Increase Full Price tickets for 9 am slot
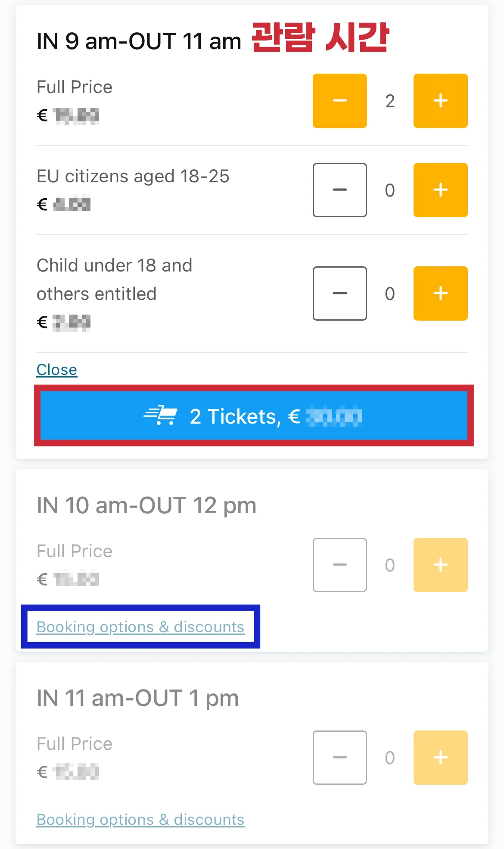The height and width of the screenshot is (849, 504). tap(440, 101)
